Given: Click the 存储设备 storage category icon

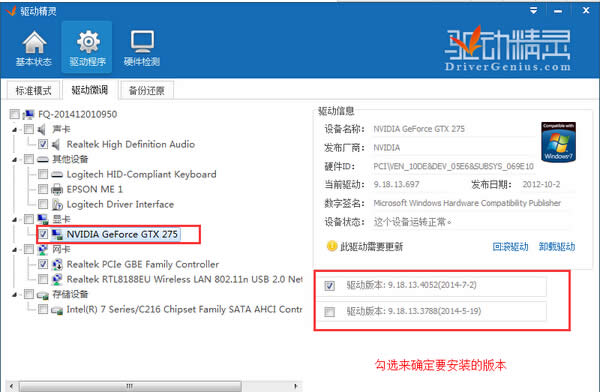Looking at the screenshot, I should (x=42, y=294).
